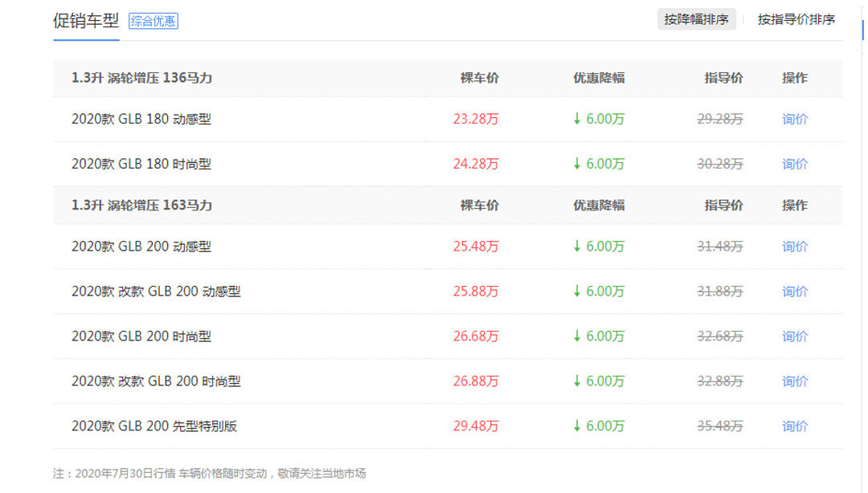Click the green down arrow beside 29.48万

point(576,426)
